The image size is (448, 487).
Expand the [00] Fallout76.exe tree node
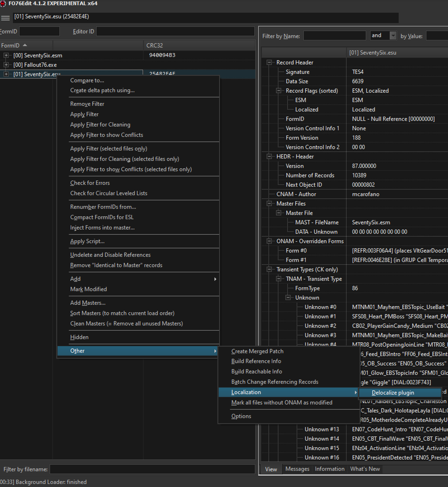tap(6, 65)
